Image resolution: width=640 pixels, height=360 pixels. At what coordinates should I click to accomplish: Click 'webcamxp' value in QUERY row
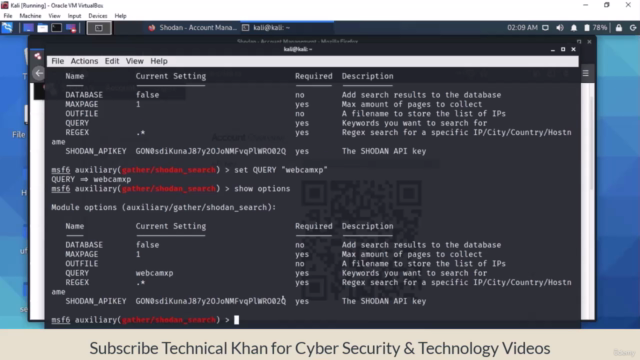click(x=154, y=273)
